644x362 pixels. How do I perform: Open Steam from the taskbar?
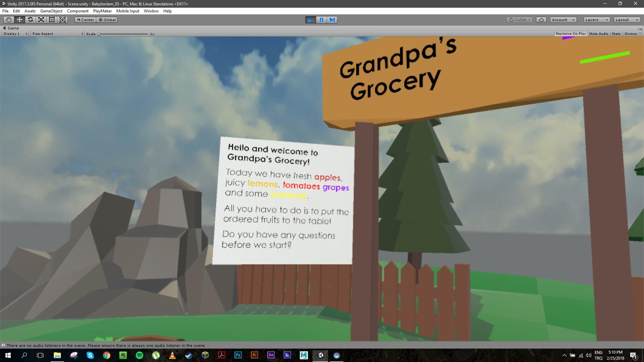(189, 355)
